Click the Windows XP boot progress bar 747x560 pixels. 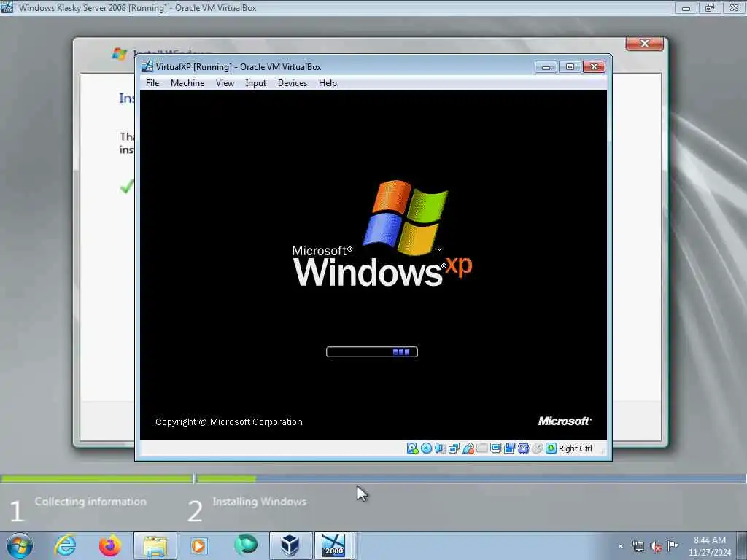pos(371,352)
